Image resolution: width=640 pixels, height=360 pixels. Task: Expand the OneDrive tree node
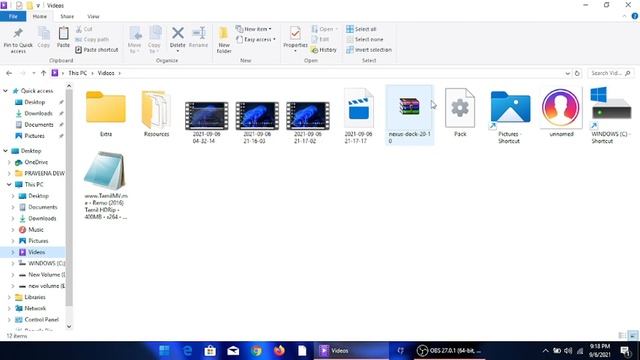pyautogui.click(x=9, y=162)
